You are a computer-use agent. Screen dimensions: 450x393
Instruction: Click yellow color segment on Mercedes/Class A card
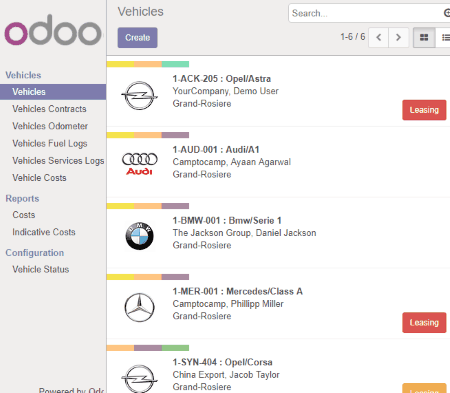pyautogui.click(x=120, y=277)
